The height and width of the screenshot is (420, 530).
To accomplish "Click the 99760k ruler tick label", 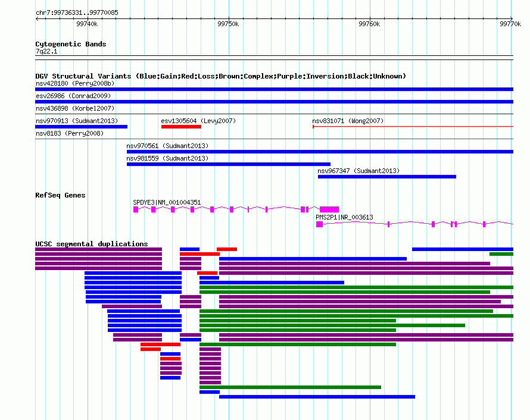I will tap(369, 24).
